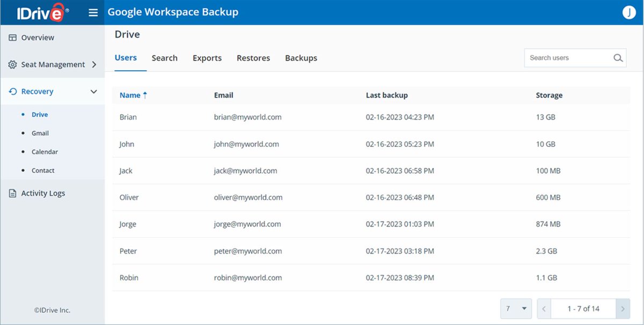Click the Storage column header
This screenshot has height=325, width=644.
click(x=549, y=95)
